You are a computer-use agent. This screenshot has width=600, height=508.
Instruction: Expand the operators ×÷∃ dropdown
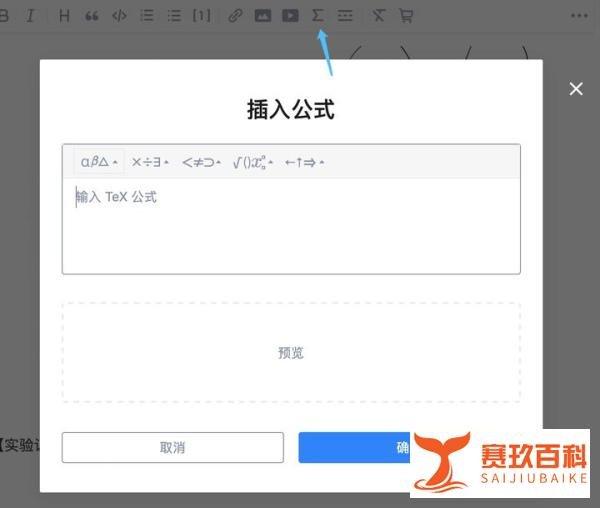tap(150, 162)
